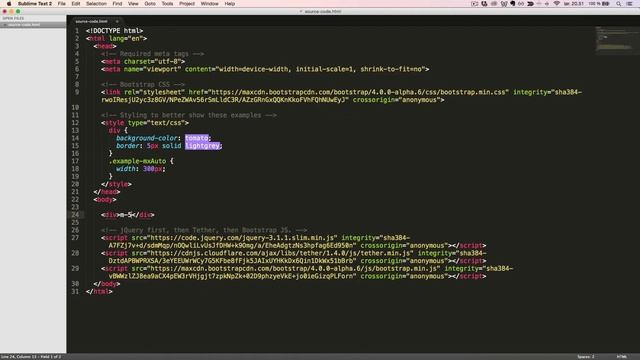Screen dimensions: 640x360
Task: Close the source-code.html tab
Action: click(x=117, y=21)
